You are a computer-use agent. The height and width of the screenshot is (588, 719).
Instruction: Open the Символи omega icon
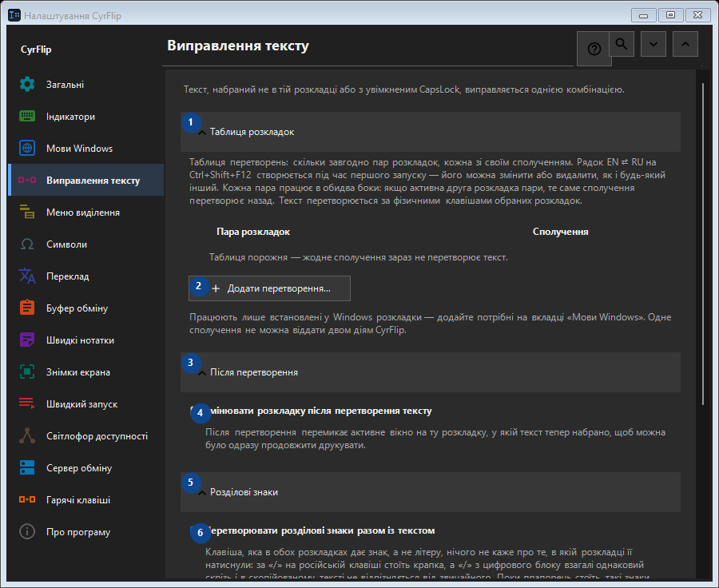[x=27, y=244]
